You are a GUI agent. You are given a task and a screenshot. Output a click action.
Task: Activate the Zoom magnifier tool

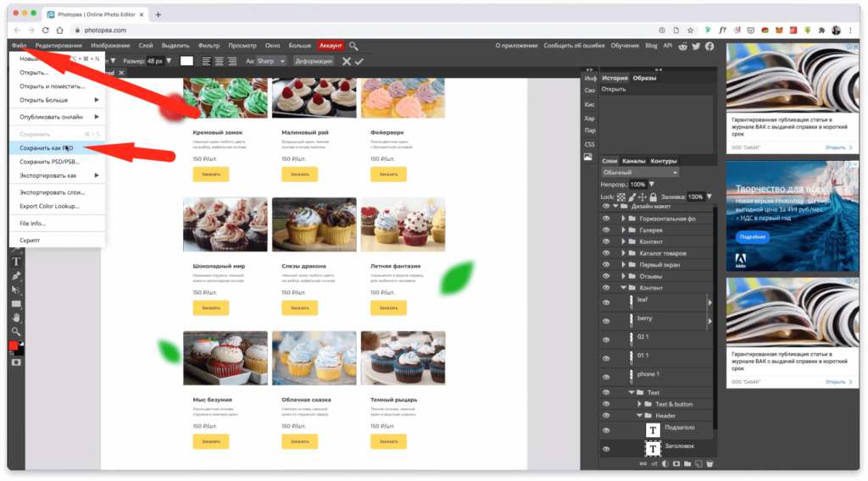pyautogui.click(x=15, y=331)
